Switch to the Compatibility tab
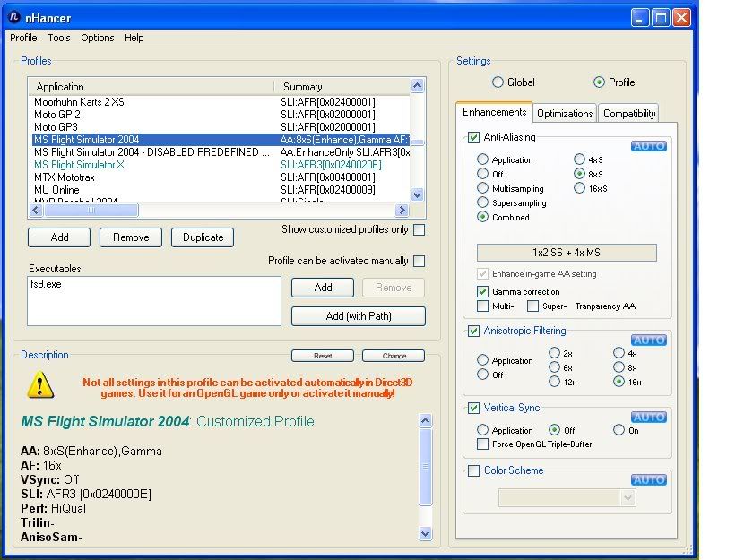753x560 pixels. pos(629,113)
